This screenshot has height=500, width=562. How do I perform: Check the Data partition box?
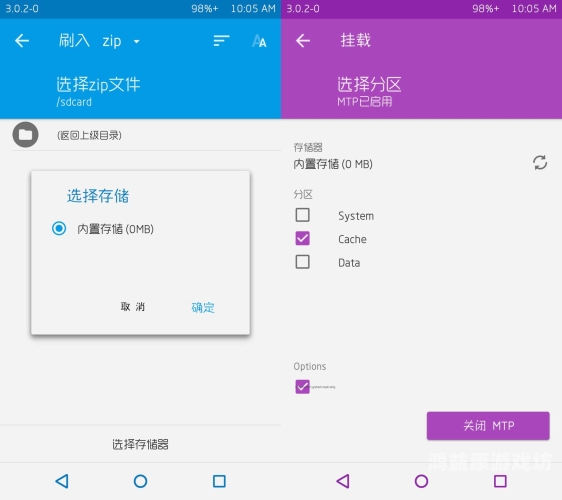point(303,262)
